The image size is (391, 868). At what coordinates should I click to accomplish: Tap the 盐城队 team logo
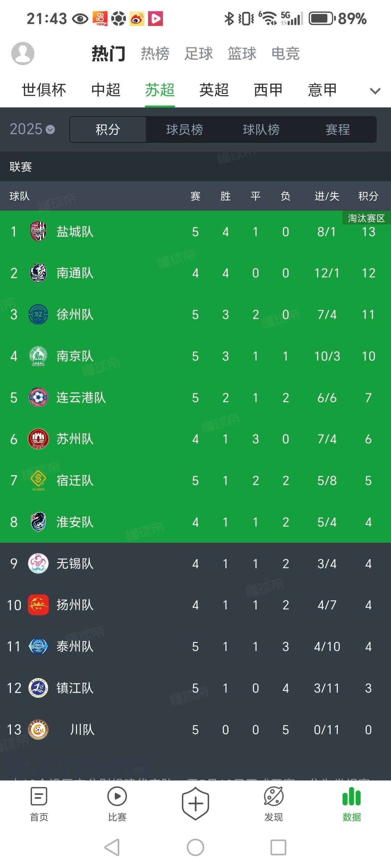[38, 231]
